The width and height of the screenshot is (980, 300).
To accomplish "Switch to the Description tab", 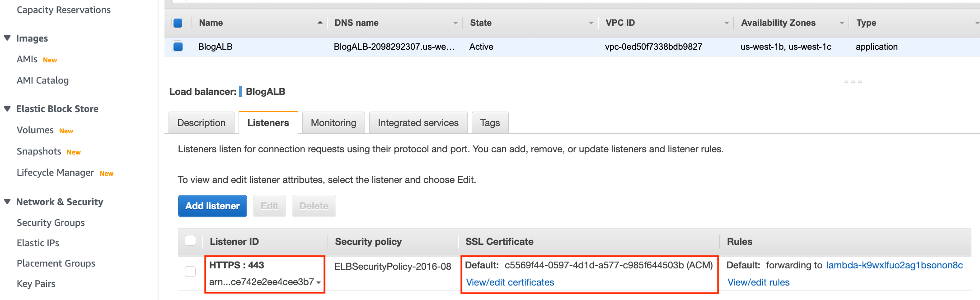I will [202, 123].
